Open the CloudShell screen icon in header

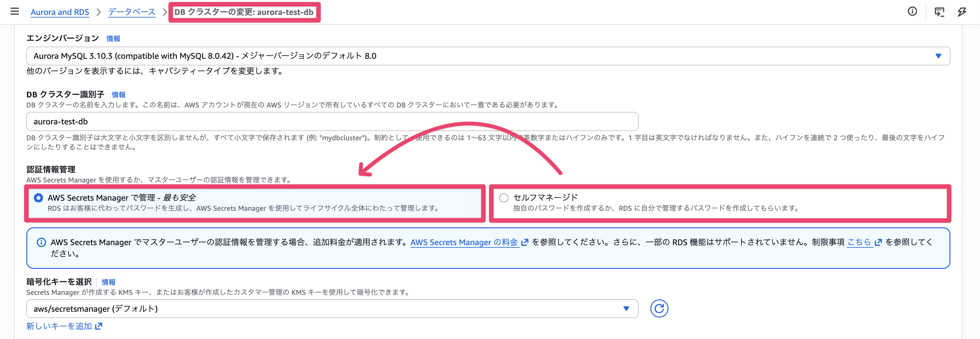939,12
